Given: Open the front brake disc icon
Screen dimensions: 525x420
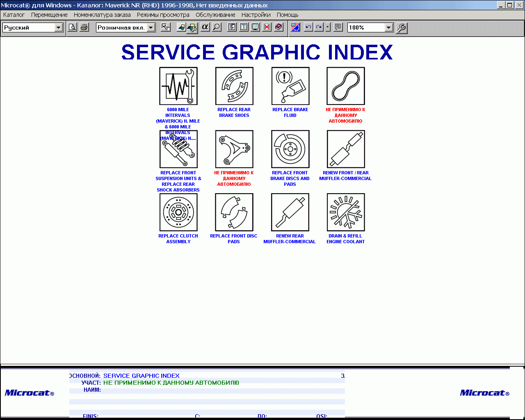Looking at the screenshot, I should pyautogui.click(x=290, y=149).
